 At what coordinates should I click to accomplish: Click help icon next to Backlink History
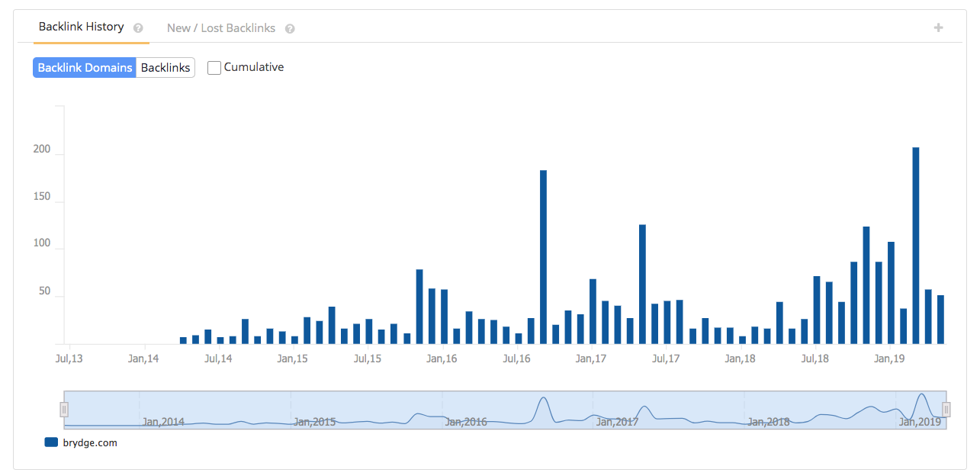(138, 28)
